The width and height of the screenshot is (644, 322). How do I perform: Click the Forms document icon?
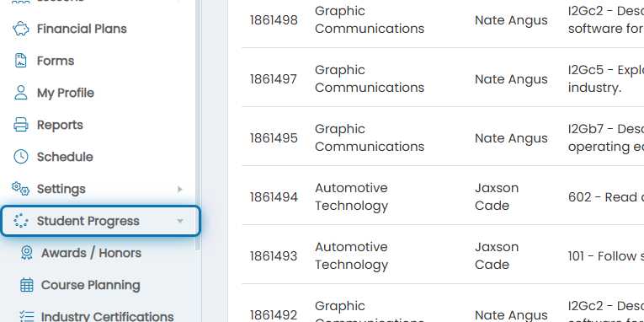pos(20,61)
